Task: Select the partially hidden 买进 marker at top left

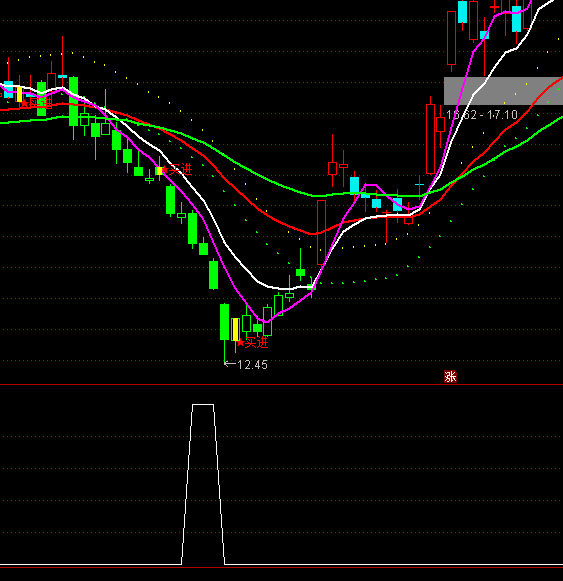Action: pos(36,103)
